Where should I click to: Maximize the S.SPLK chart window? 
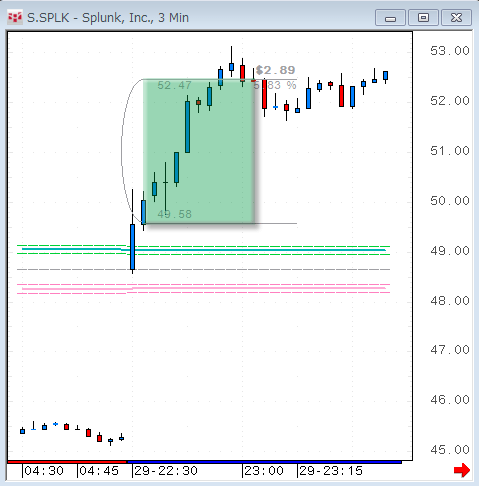(x=423, y=18)
